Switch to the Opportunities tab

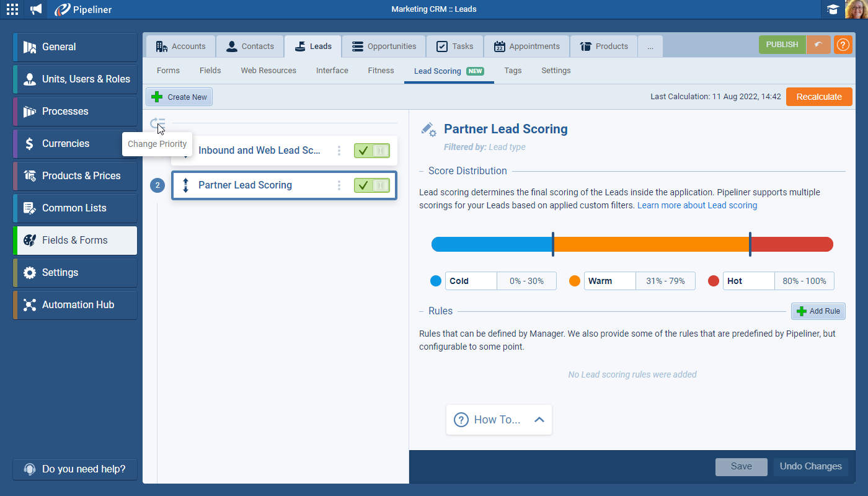pyautogui.click(x=384, y=46)
